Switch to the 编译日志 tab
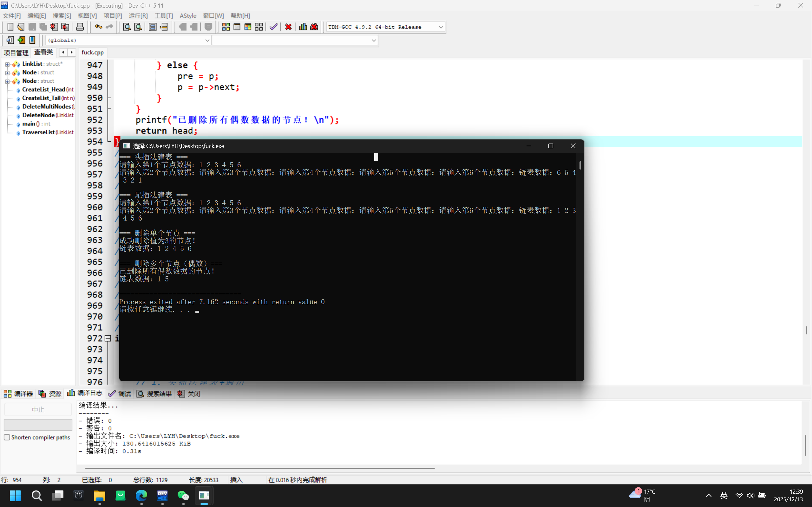 click(85, 393)
